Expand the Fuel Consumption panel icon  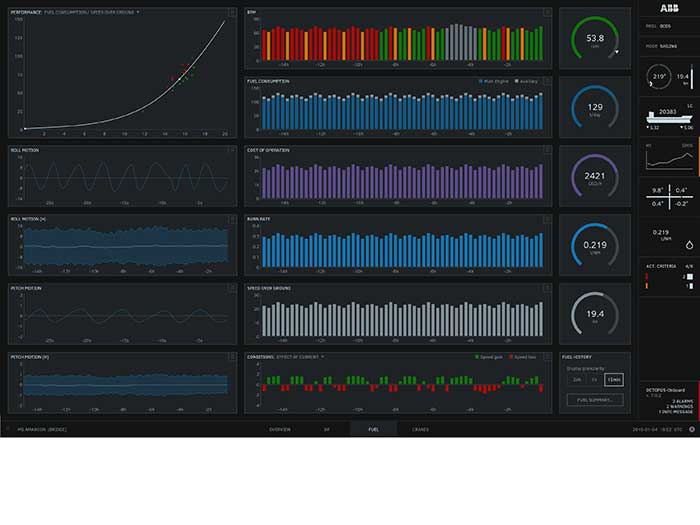pos(547,81)
